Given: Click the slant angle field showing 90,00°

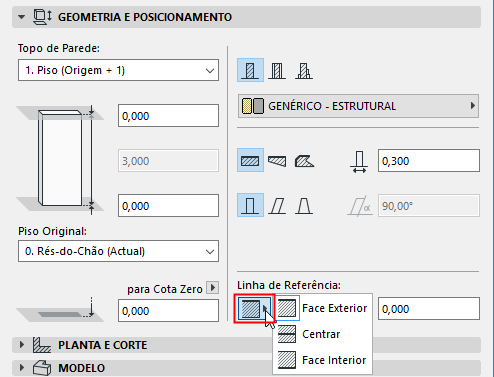Looking at the screenshot, I should (x=429, y=206).
